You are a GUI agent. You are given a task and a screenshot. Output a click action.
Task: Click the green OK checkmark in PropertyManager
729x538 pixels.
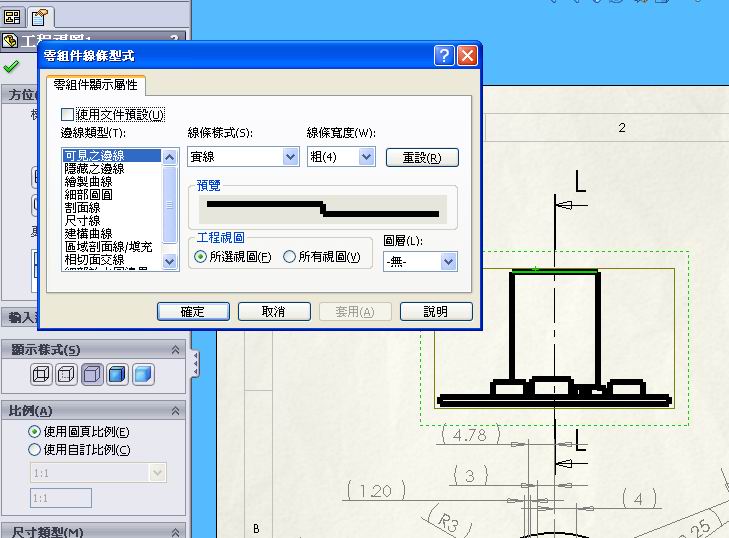click(x=11, y=67)
